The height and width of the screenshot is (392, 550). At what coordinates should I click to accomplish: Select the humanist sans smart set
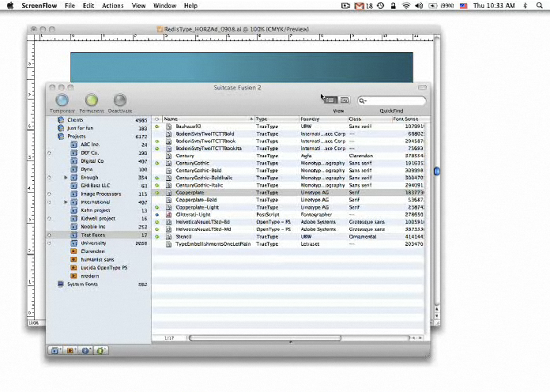[97, 259]
